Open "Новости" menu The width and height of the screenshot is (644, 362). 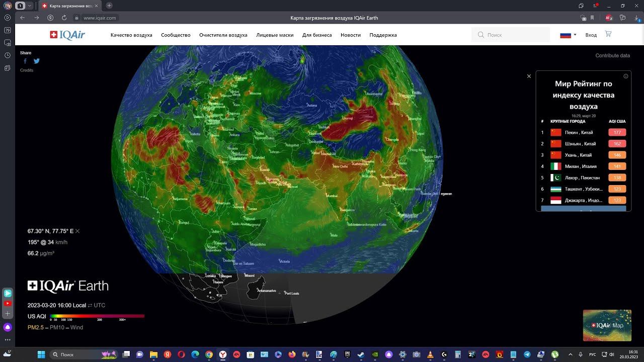(351, 35)
